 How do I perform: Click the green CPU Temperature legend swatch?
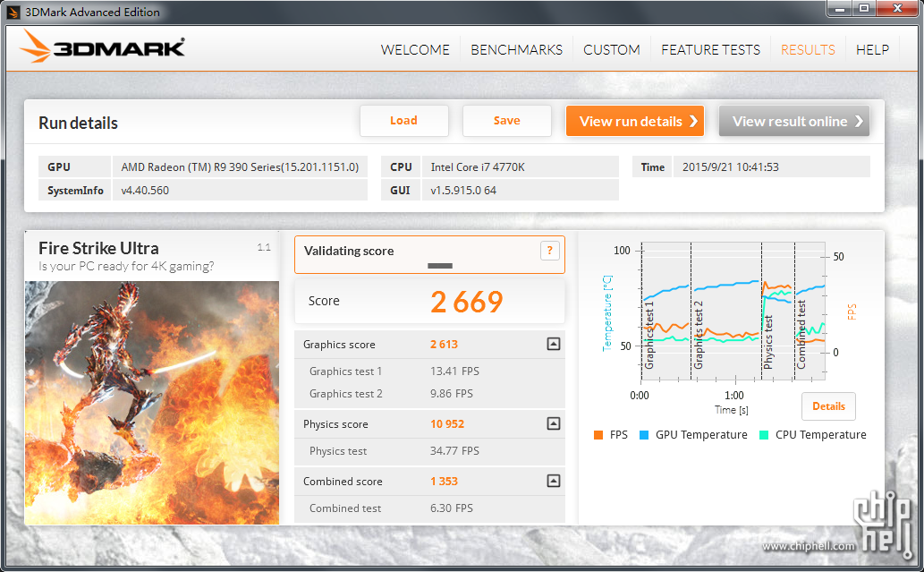coord(764,435)
